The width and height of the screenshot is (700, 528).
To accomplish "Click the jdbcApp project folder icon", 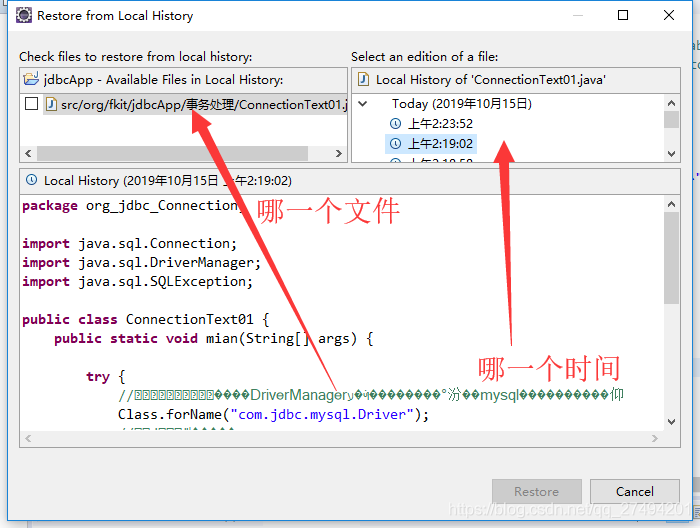I will 31,79.
